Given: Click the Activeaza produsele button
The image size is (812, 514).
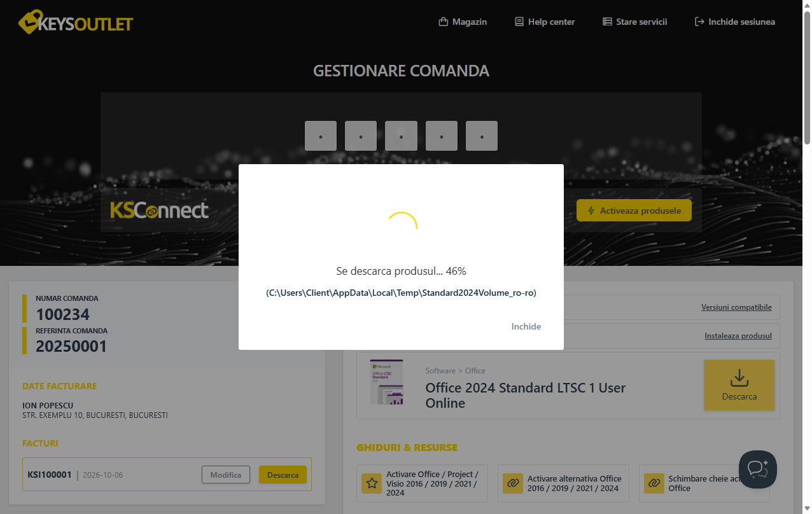Looking at the screenshot, I should 634,211.
